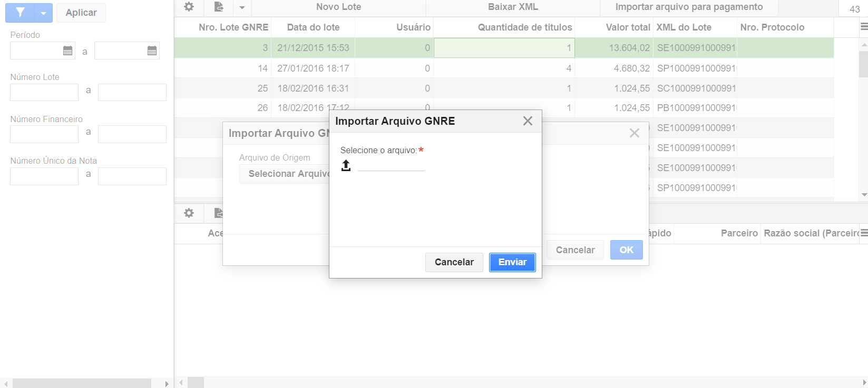The width and height of the screenshot is (868, 388).
Task: Click the upload arrow icon
Action: [346, 165]
